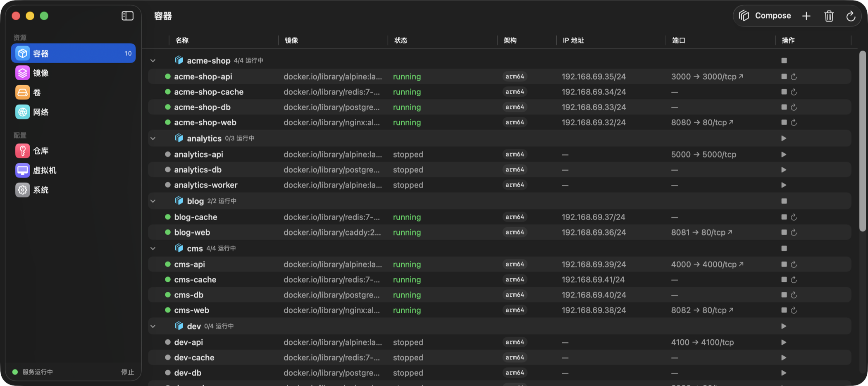Open blog-web port 8081 link

[701, 232]
